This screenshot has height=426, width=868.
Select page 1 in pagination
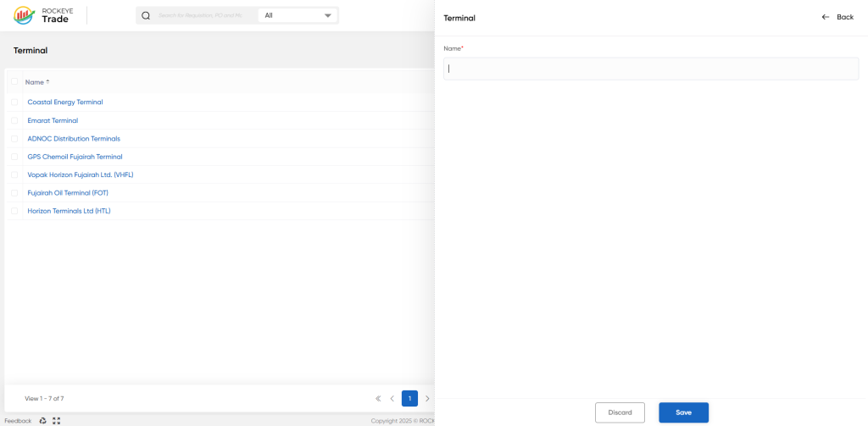pyautogui.click(x=409, y=398)
